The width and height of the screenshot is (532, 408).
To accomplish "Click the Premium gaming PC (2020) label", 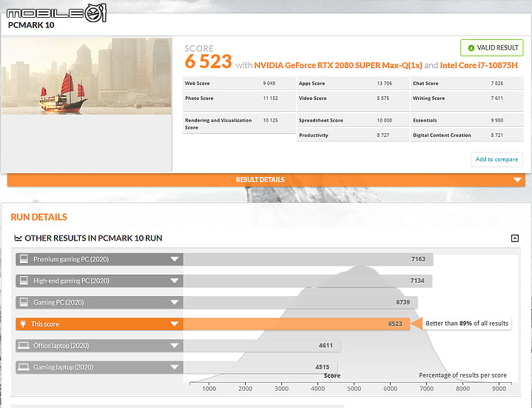I will pos(71,259).
